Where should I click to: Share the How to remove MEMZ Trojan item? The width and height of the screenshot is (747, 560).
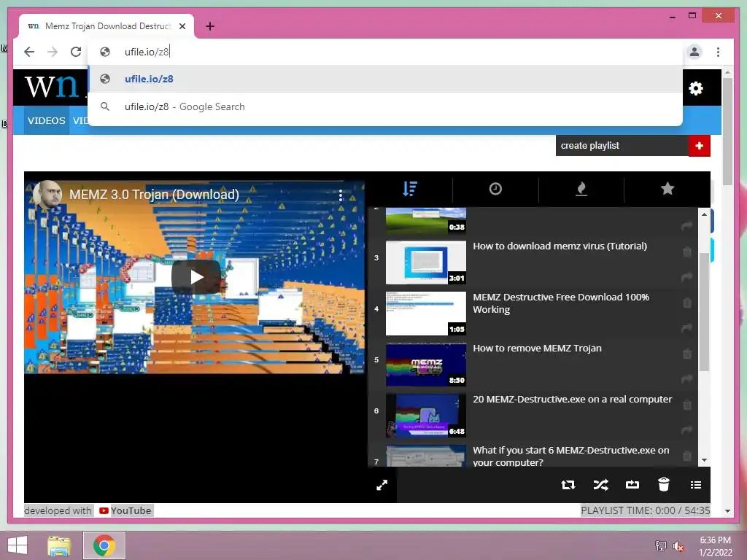click(686, 379)
